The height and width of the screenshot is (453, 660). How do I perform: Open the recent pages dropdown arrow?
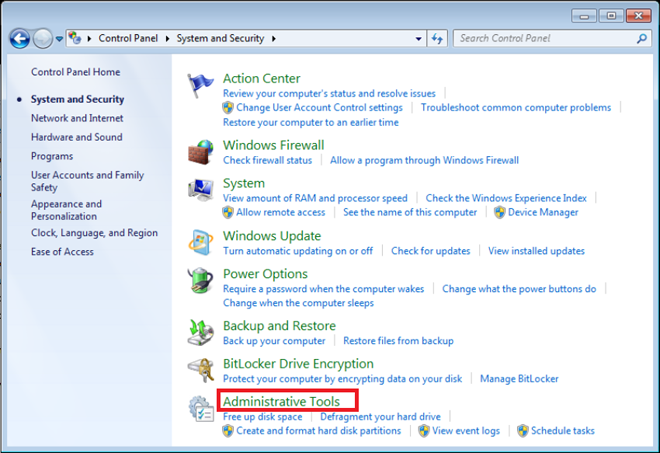pos(59,39)
